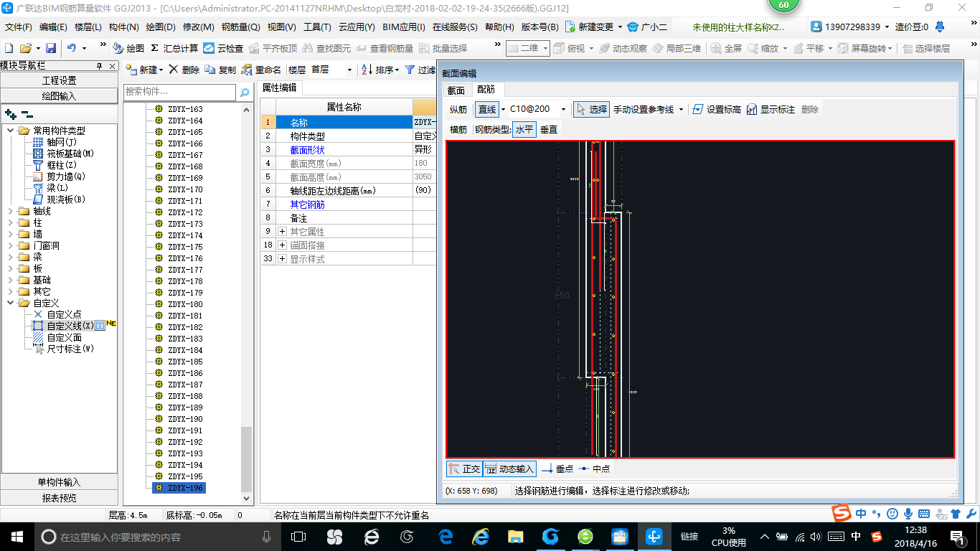
Task: Collapse the 自定义 tree node
Action: click(x=11, y=303)
